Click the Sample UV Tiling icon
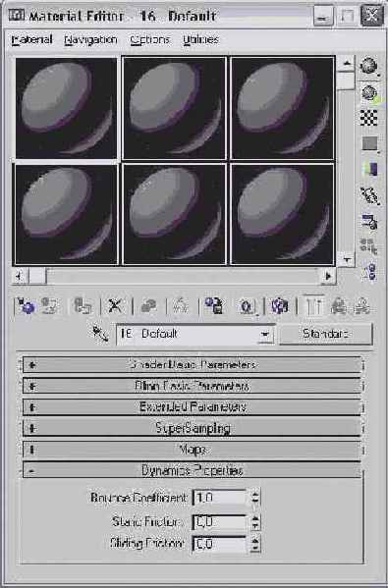Viewport: 388px width, 588px height. (x=369, y=143)
